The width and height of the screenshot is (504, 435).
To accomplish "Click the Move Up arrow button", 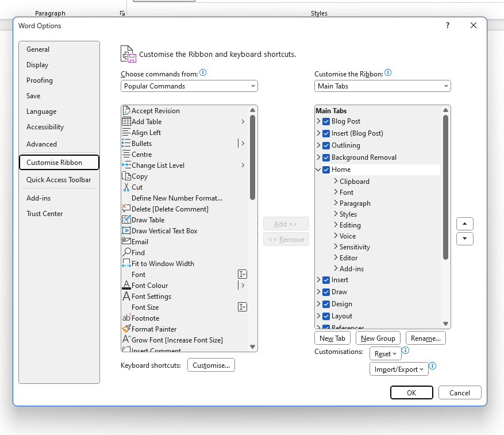I will coord(465,224).
